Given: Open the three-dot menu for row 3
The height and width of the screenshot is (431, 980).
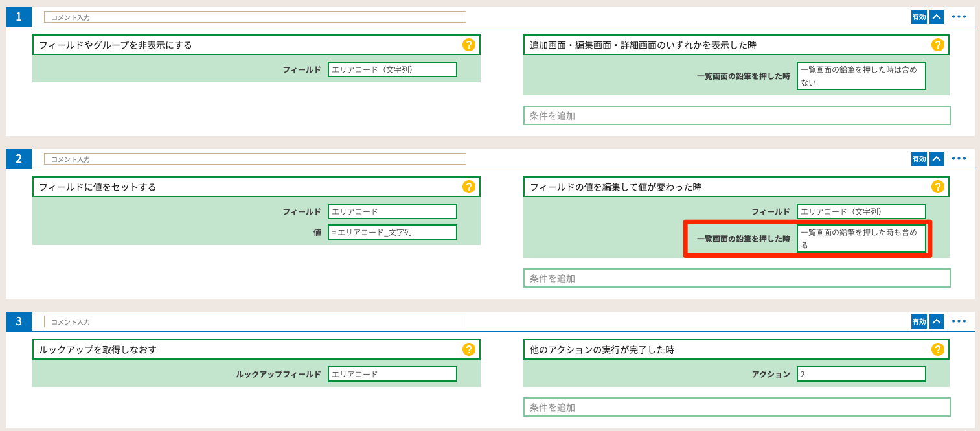Looking at the screenshot, I should pyautogui.click(x=959, y=321).
